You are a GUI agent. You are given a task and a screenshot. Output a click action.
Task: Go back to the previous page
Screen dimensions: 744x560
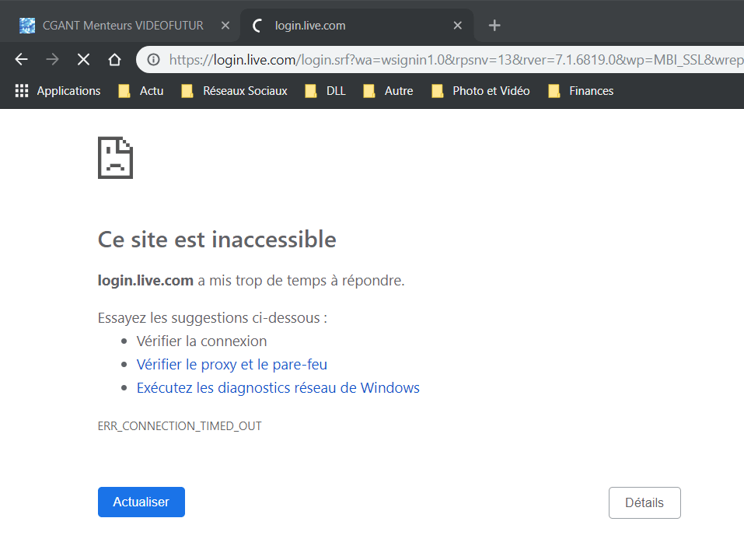(21, 59)
